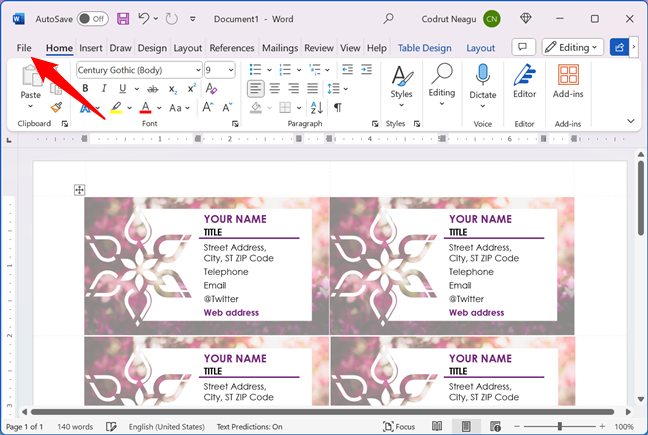Image resolution: width=648 pixels, height=435 pixels.
Task: Click the Borders icon
Action: (x=285, y=108)
